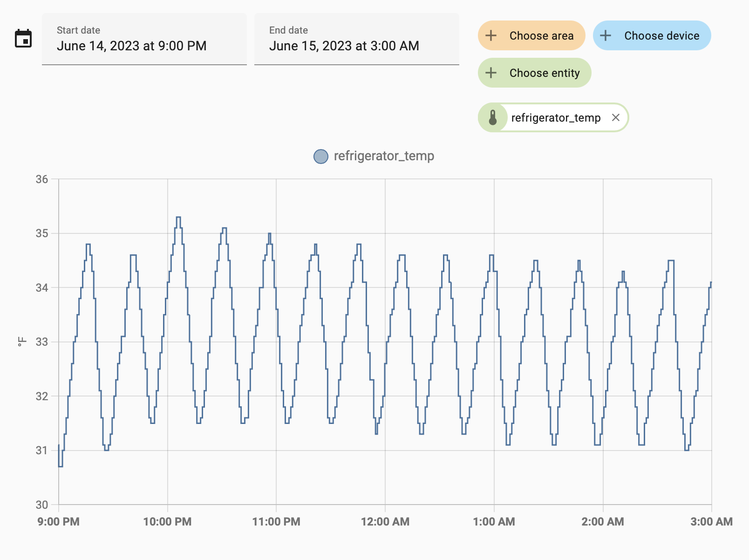
Task: Remove the refrigerator_temp entity chip
Action: tap(615, 118)
